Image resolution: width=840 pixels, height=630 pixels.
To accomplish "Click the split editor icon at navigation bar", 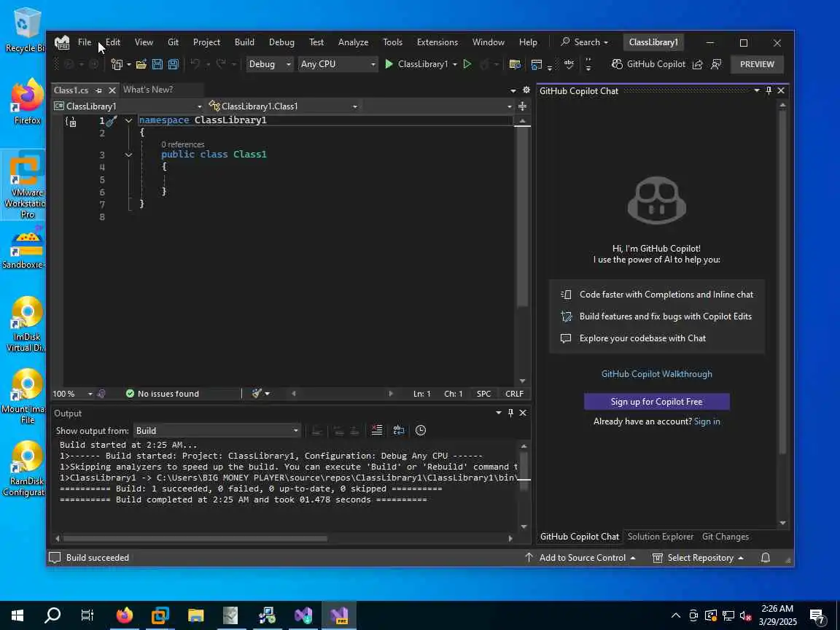I will pos(522,106).
